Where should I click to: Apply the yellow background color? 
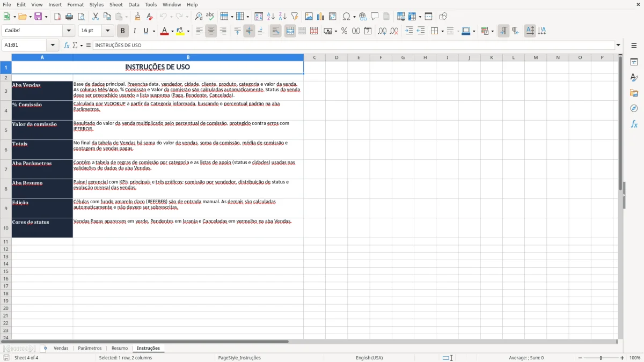(180, 31)
